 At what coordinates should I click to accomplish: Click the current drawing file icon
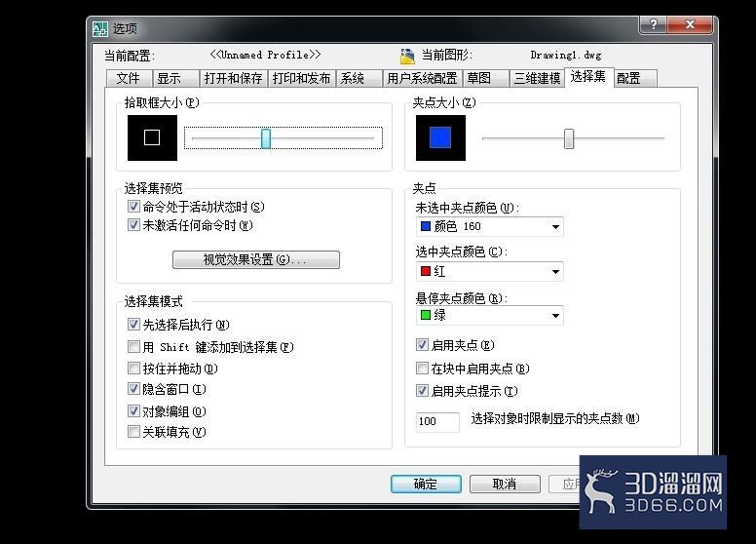click(407, 56)
